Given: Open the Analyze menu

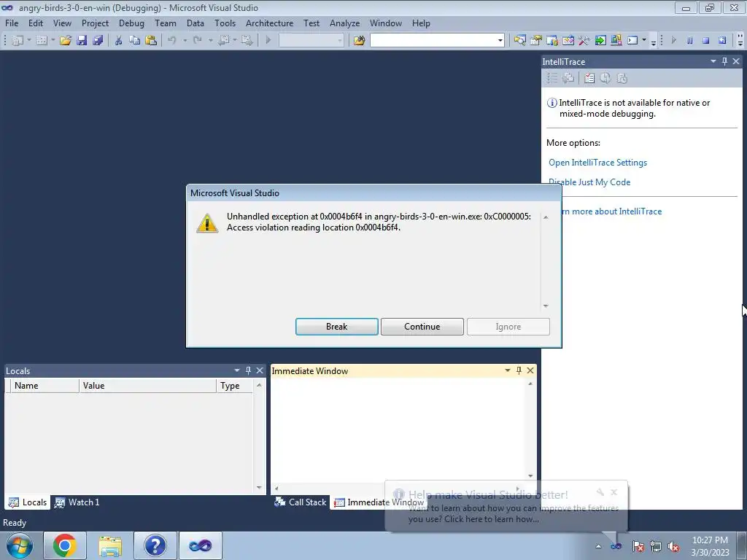Looking at the screenshot, I should [x=344, y=23].
